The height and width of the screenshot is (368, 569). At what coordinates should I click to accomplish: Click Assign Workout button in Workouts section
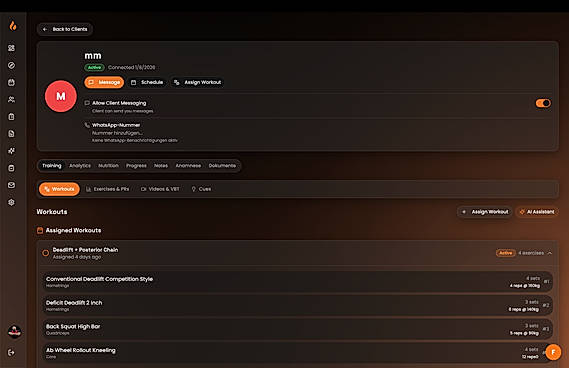485,212
